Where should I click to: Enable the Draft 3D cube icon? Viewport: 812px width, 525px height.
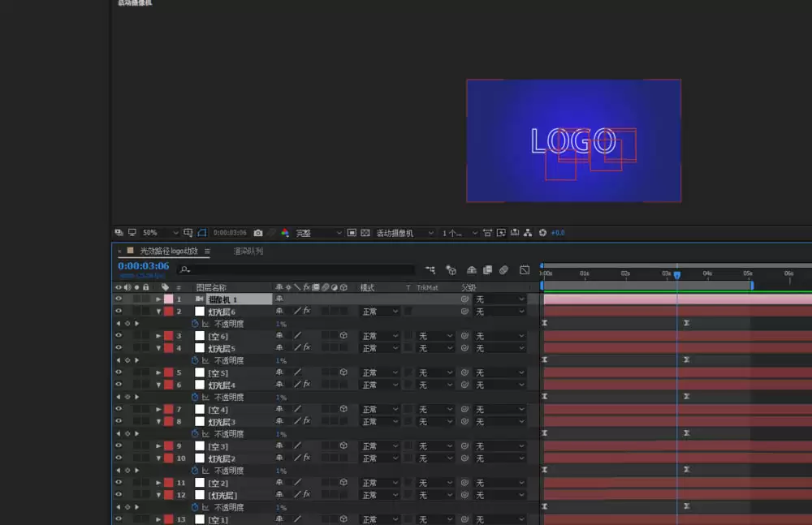(451, 269)
